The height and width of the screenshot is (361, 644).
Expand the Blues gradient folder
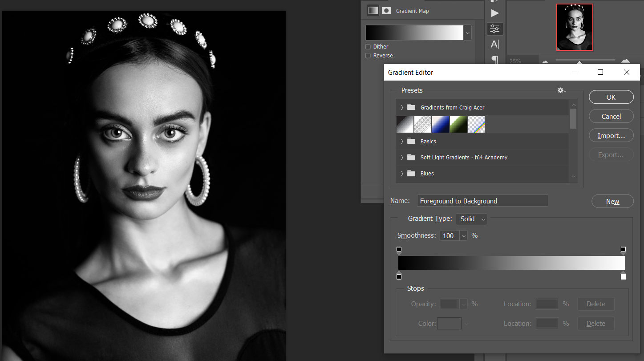[x=402, y=174]
